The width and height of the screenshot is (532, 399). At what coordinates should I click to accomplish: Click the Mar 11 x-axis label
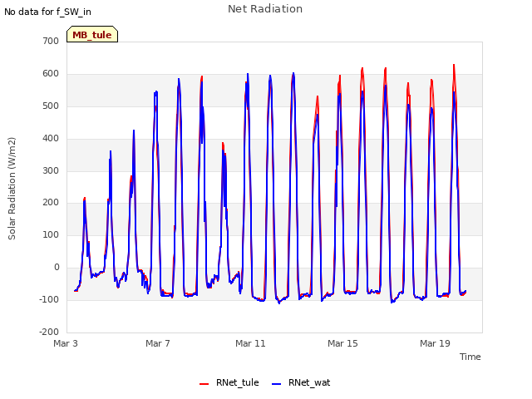pyautogui.click(x=250, y=343)
